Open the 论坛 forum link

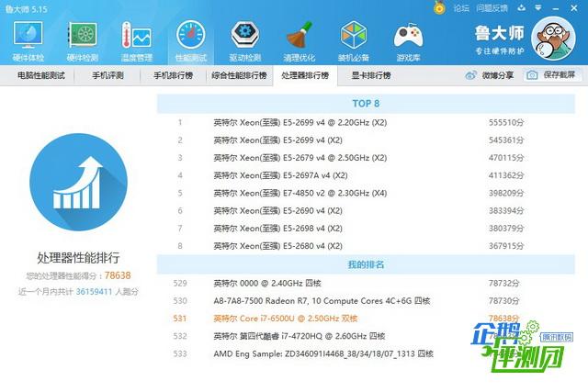tap(461, 8)
